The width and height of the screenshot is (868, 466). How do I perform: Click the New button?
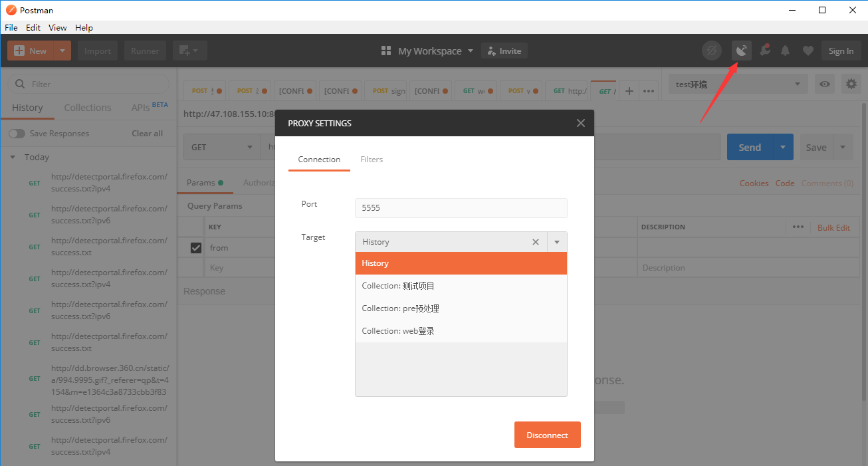tap(31, 51)
